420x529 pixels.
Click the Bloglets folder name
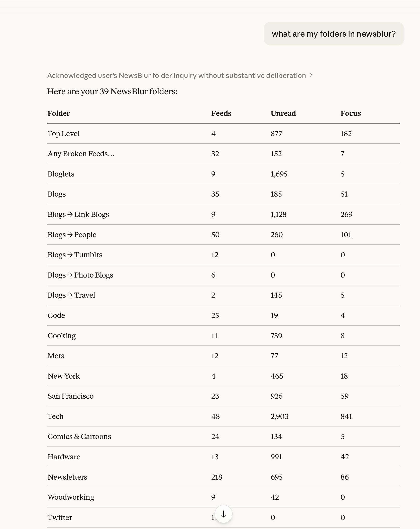[x=61, y=174]
